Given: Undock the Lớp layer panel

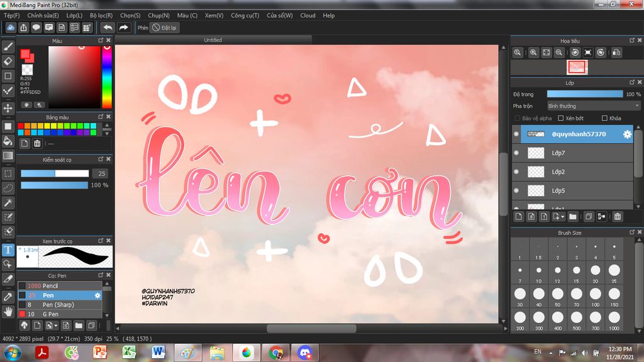Looking at the screenshot, I should tap(631, 82).
